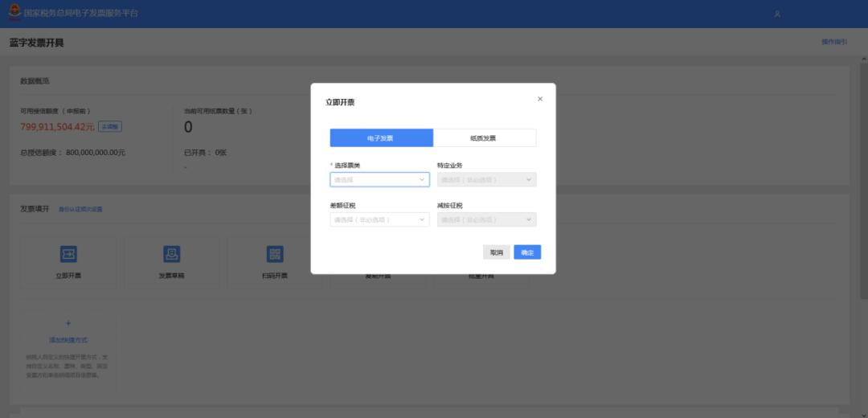Click the 数据概览 section heading

click(35, 81)
